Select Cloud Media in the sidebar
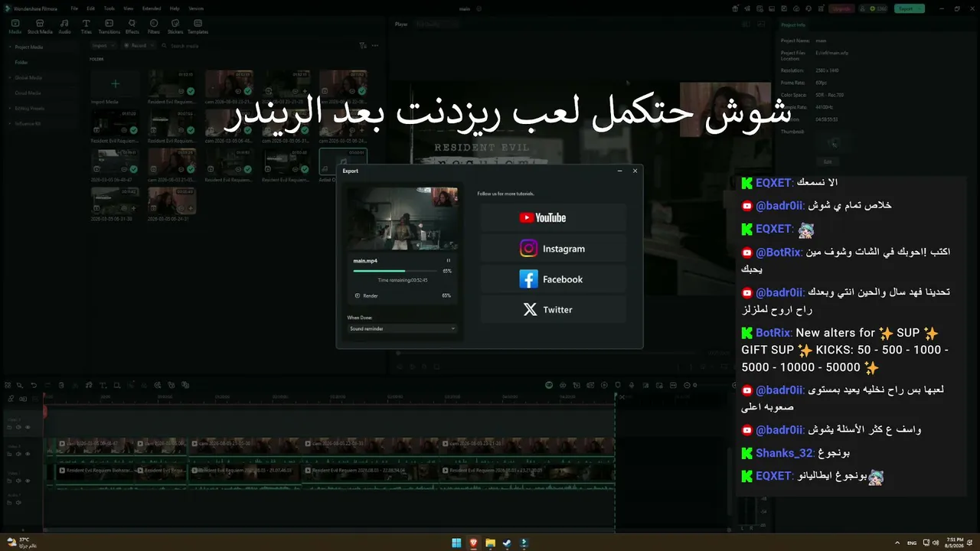Screen dimensions: 980x551 pyautogui.click(x=28, y=93)
